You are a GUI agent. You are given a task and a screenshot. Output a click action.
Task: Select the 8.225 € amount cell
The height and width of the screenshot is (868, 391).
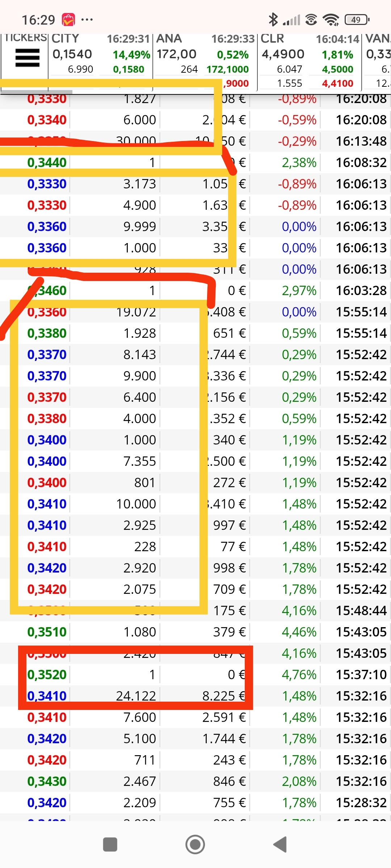click(x=224, y=696)
